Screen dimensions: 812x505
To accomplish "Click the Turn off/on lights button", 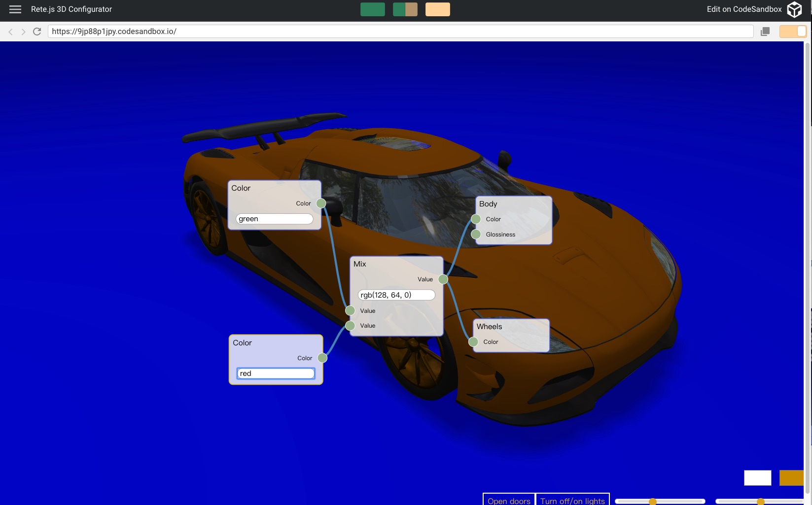I will click(x=572, y=500).
